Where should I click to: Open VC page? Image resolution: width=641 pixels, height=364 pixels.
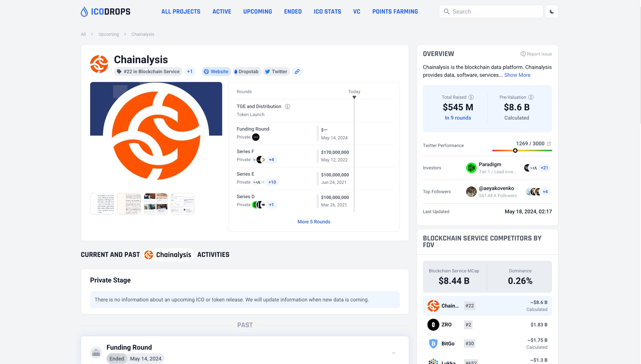pyautogui.click(x=357, y=12)
